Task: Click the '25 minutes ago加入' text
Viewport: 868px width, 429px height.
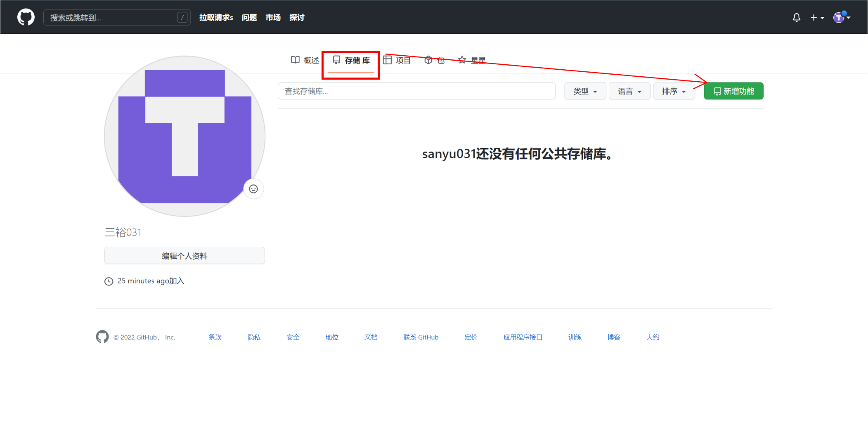Action: click(x=151, y=281)
